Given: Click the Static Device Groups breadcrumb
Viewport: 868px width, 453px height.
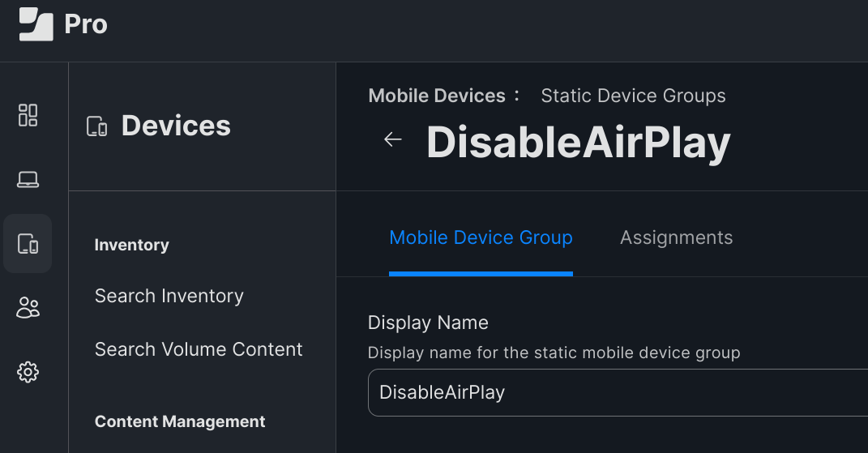Looking at the screenshot, I should [x=633, y=96].
